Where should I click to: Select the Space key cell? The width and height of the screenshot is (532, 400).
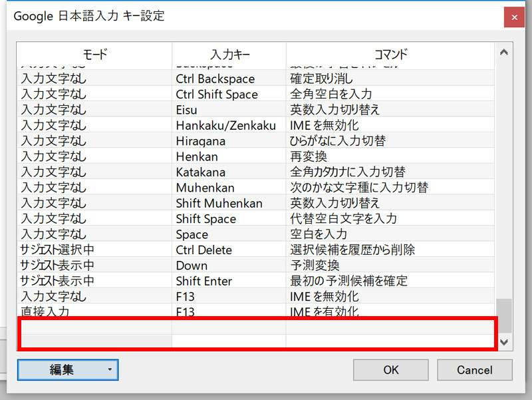pyautogui.click(x=229, y=234)
